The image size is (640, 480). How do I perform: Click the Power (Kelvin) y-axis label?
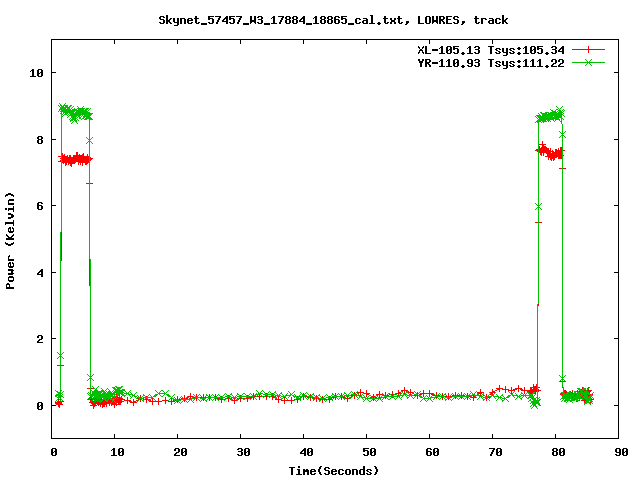[10, 241]
